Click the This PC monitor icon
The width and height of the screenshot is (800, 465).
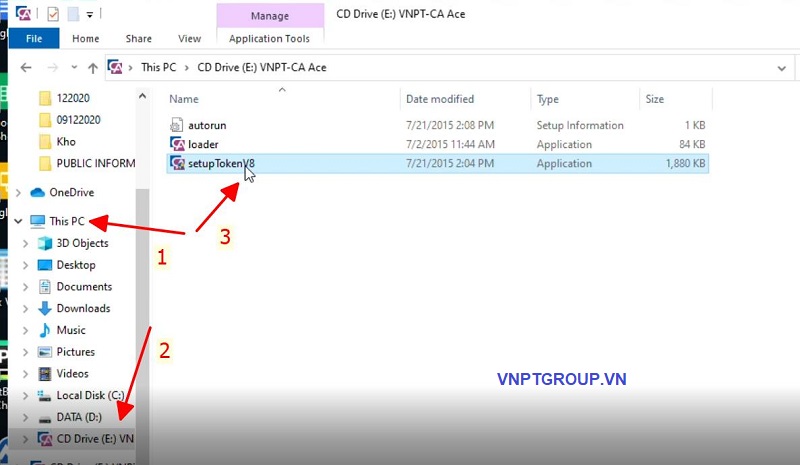[37, 221]
